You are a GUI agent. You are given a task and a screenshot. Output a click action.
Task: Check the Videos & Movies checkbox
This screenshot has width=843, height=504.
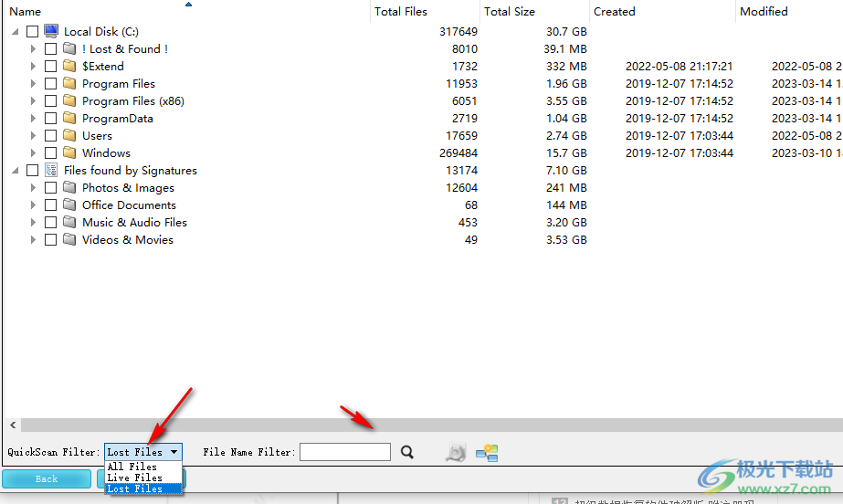[x=50, y=239]
